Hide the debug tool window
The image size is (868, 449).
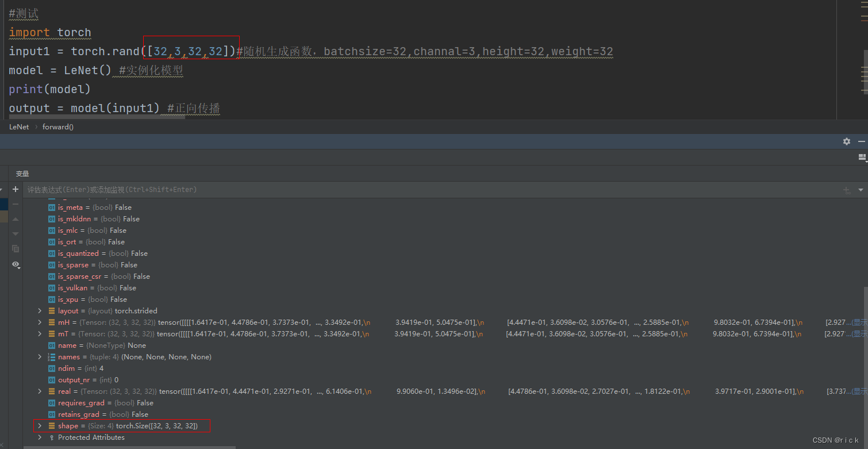(861, 141)
